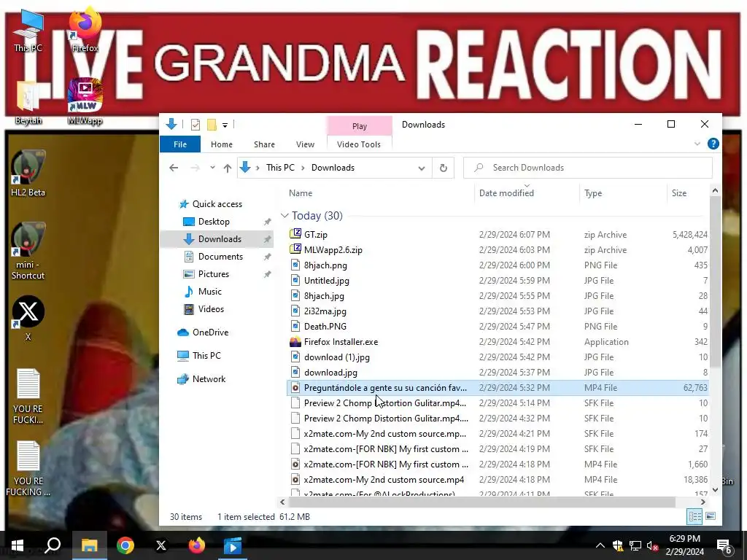The height and width of the screenshot is (560, 747).
Task: Sort by the Type column header
Action: click(593, 192)
